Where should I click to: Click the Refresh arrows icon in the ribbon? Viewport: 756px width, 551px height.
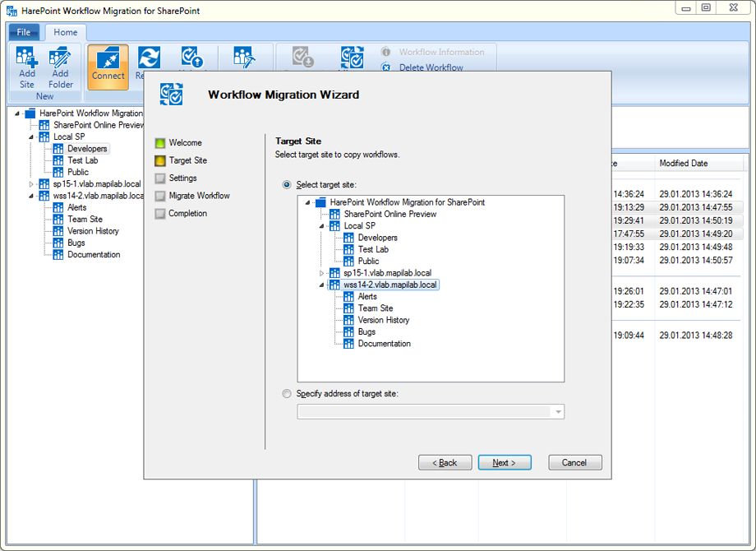[x=149, y=58]
